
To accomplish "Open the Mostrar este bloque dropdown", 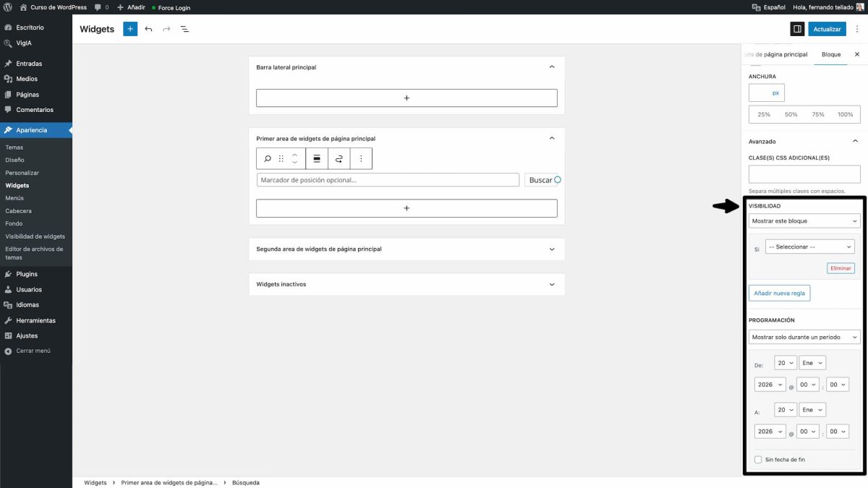I will (x=804, y=220).
